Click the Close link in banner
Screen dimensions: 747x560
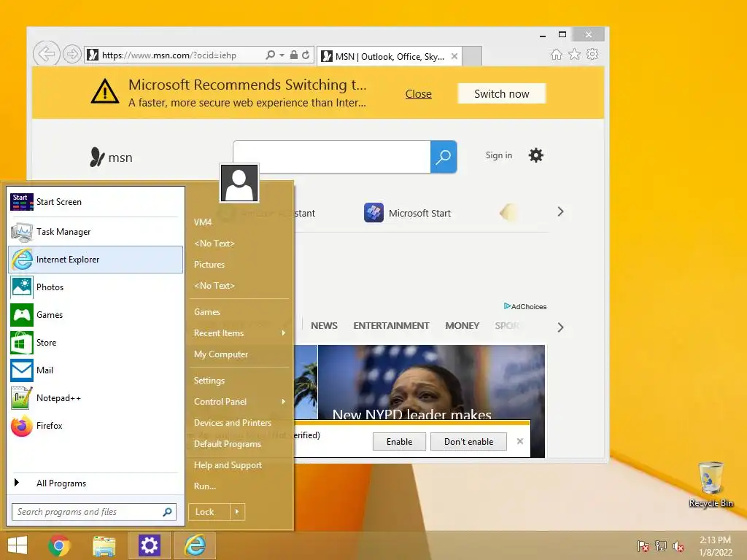pos(418,94)
